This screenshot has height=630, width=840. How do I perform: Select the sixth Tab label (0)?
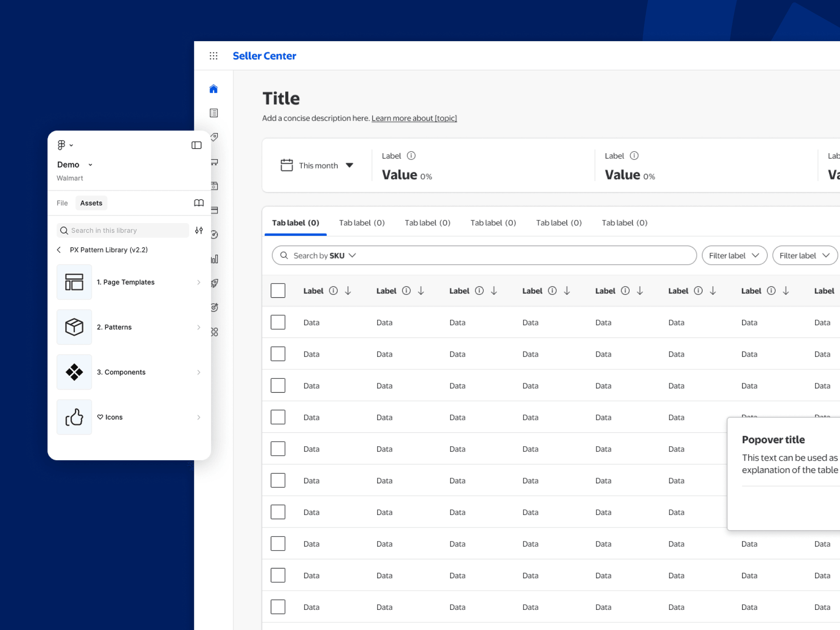625,223
